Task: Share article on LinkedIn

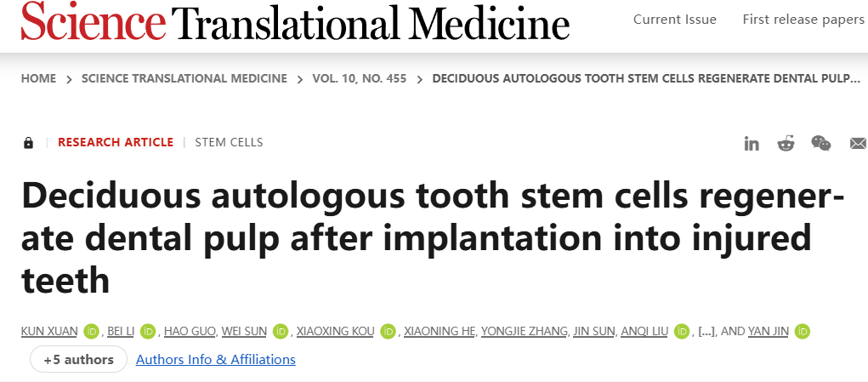Action: pyautogui.click(x=752, y=143)
